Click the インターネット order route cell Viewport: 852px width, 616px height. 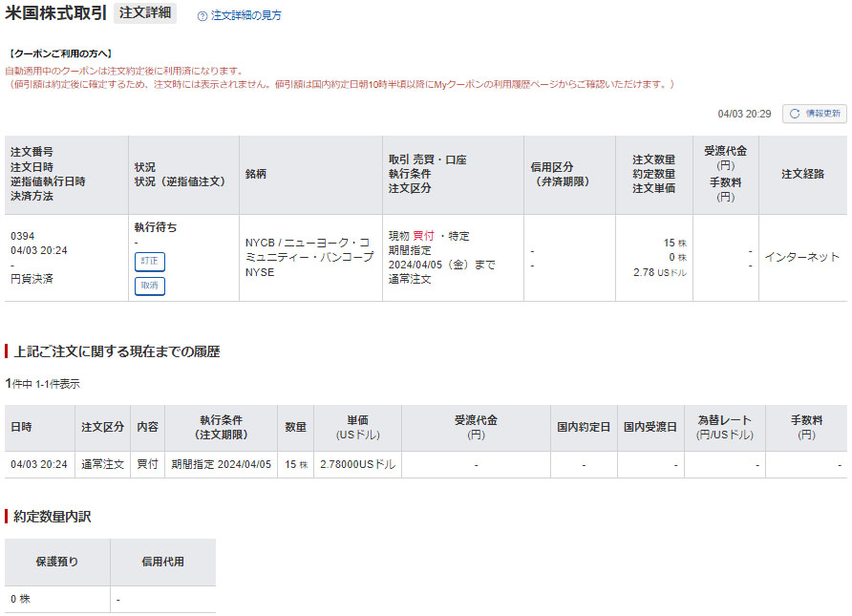802,257
